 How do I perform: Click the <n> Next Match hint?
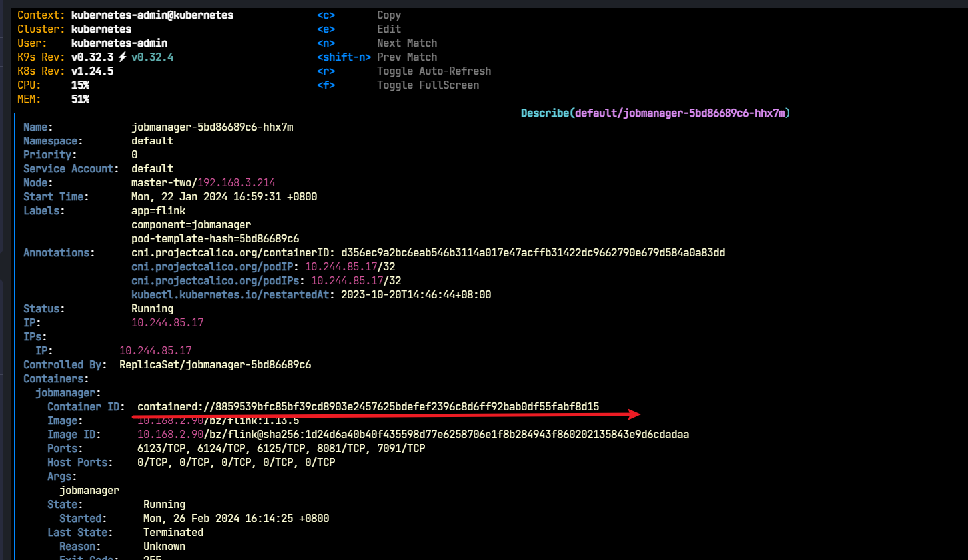pyautogui.click(x=377, y=43)
